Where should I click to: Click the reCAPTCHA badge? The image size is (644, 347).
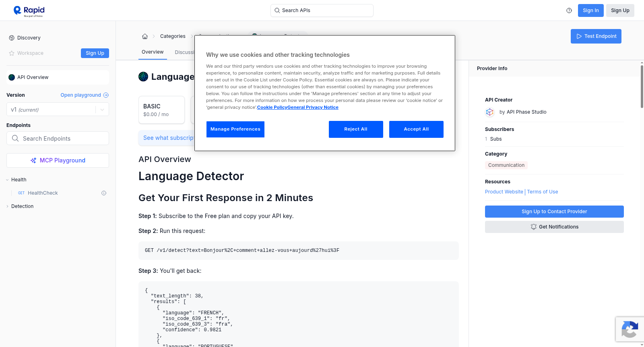click(x=630, y=329)
